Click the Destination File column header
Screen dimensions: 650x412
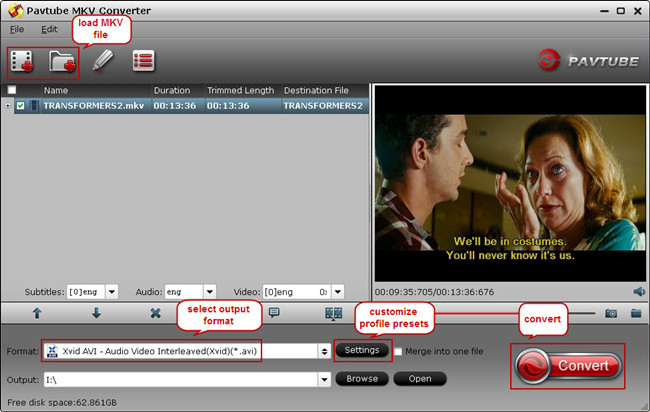point(325,90)
